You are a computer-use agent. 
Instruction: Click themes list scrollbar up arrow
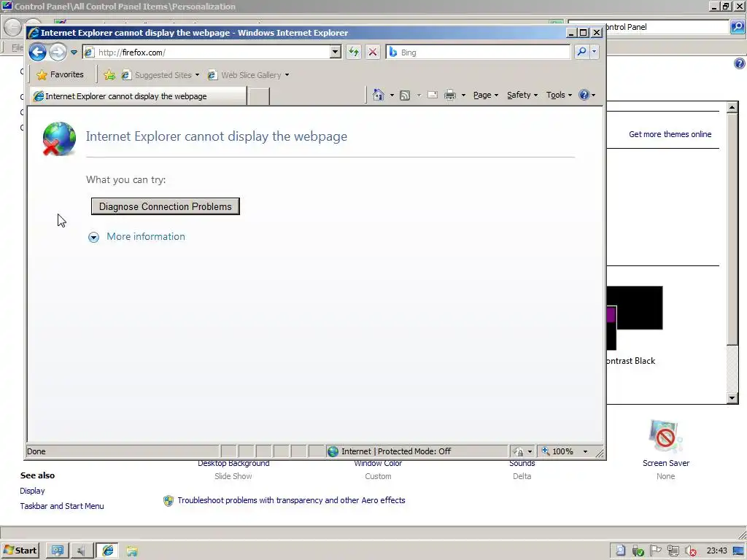pos(732,107)
